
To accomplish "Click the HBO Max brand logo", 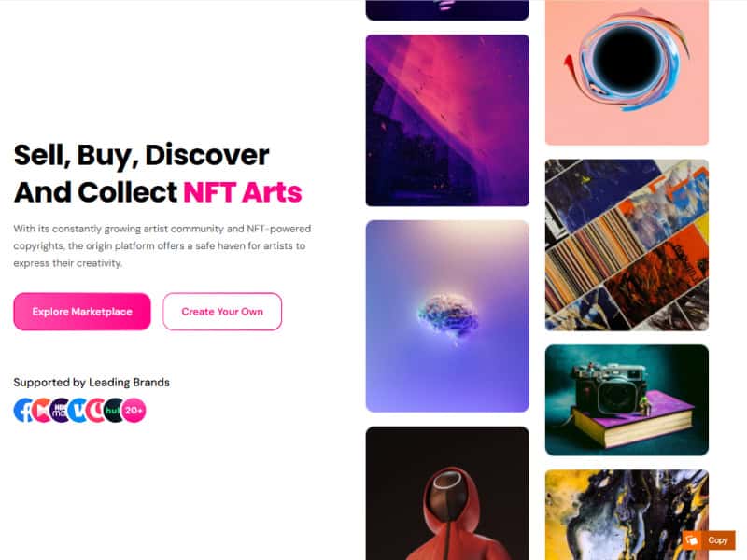I will [x=60, y=411].
